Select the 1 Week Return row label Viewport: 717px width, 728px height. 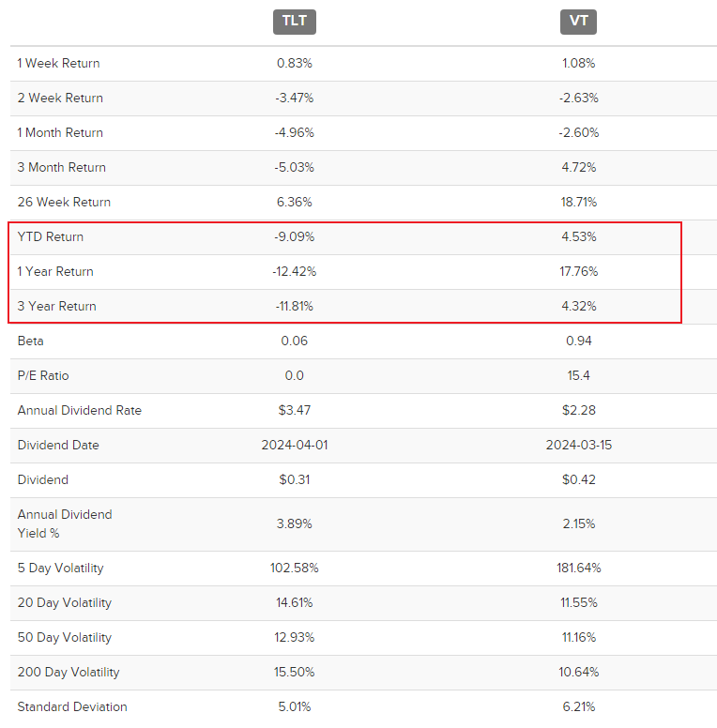point(58,63)
